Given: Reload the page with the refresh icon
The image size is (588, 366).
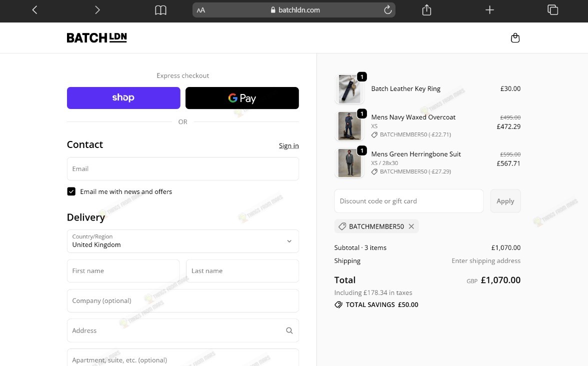Looking at the screenshot, I should (x=388, y=10).
